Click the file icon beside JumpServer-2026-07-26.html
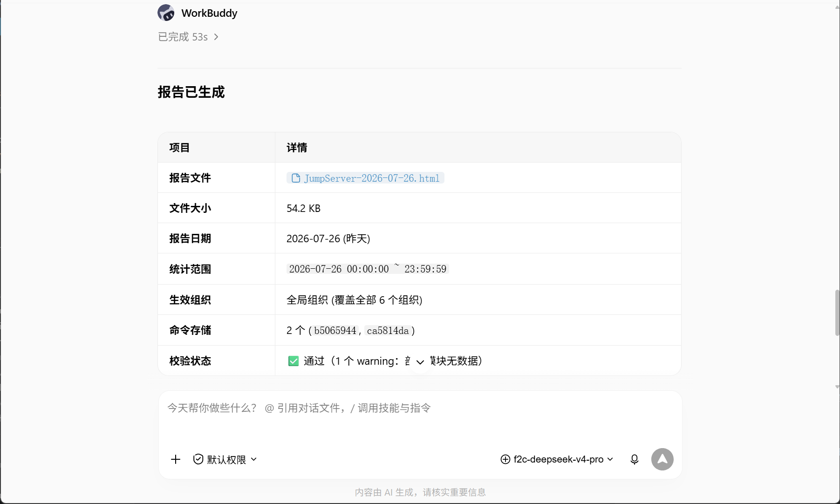 coord(296,178)
